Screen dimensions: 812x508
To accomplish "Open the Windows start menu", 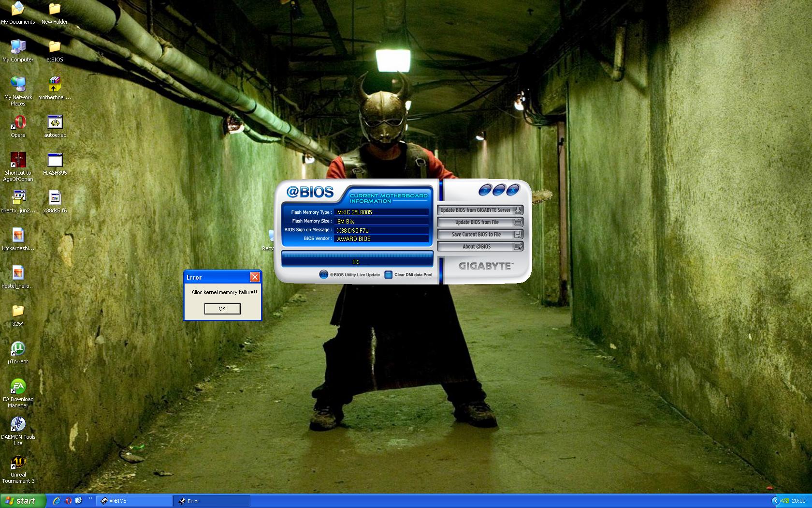I will tap(23, 501).
